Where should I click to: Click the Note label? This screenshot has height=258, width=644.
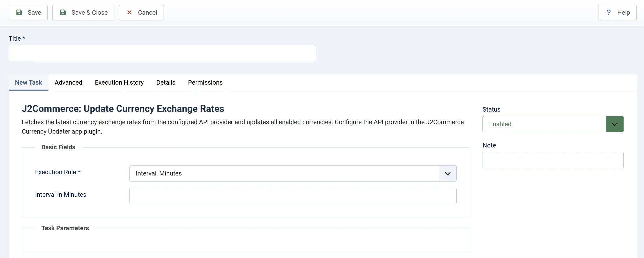pyautogui.click(x=489, y=145)
